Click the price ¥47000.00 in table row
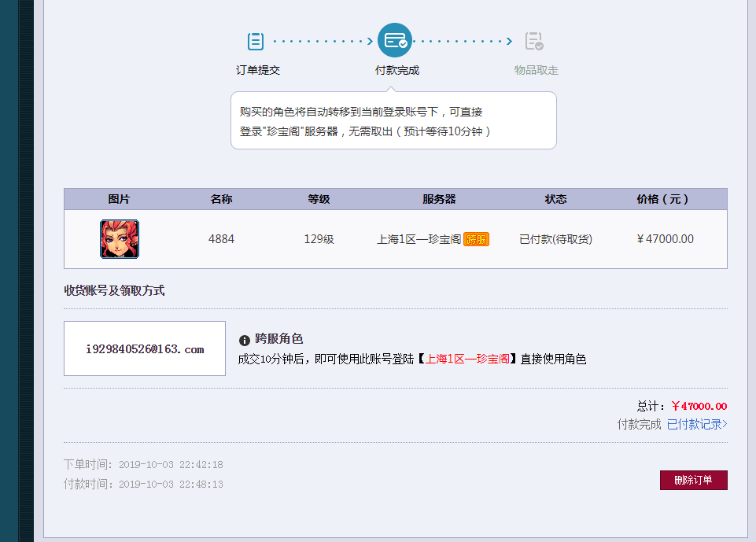The width and height of the screenshot is (756, 542). 665,239
